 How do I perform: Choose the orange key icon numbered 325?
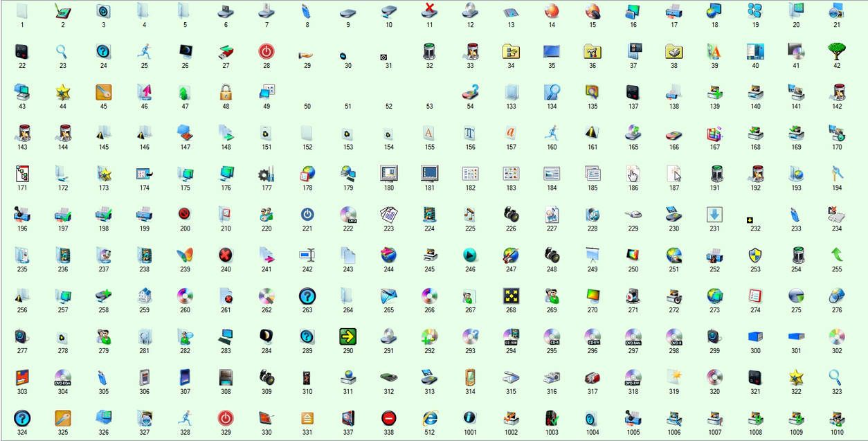click(x=62, y=419)
